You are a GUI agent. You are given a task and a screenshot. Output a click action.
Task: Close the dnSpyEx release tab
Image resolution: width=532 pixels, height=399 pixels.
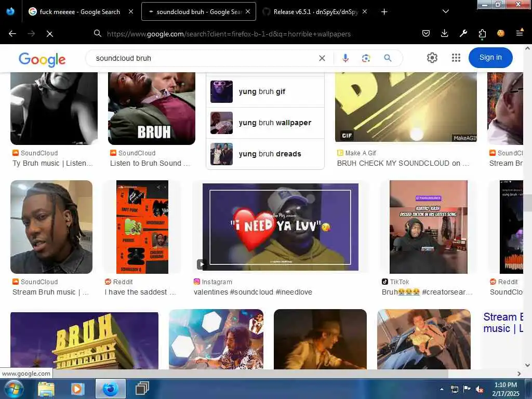pos(365,11)
